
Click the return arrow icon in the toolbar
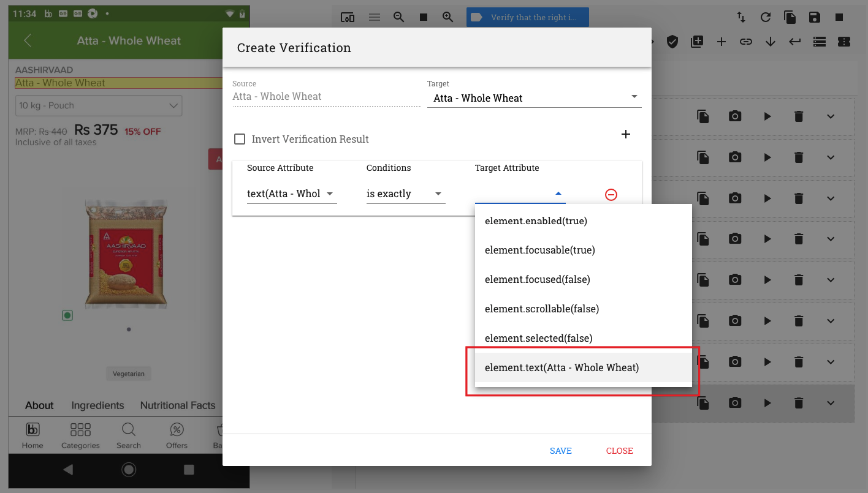(795, 42)
